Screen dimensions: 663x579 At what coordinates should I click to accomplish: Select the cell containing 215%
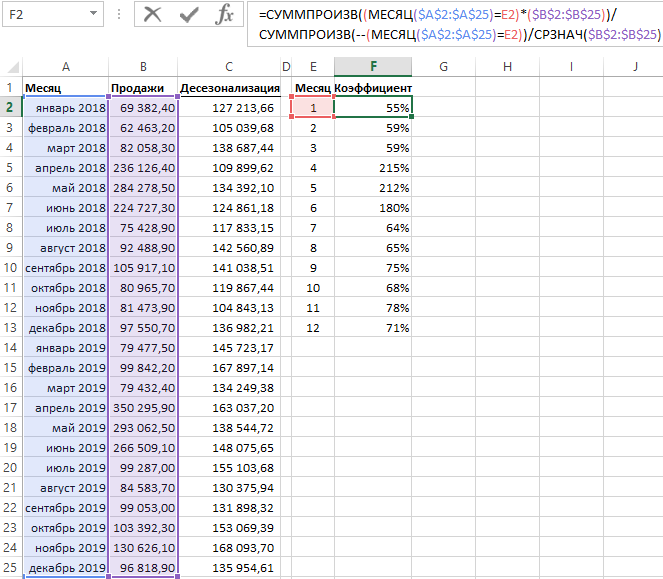[x=373, y=168]
